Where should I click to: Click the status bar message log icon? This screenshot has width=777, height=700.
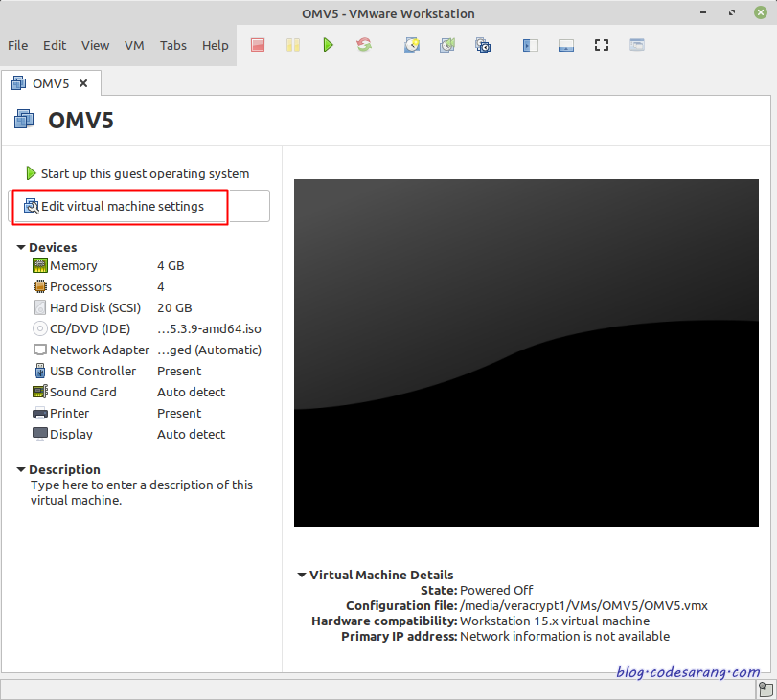[x=766, y=689]
